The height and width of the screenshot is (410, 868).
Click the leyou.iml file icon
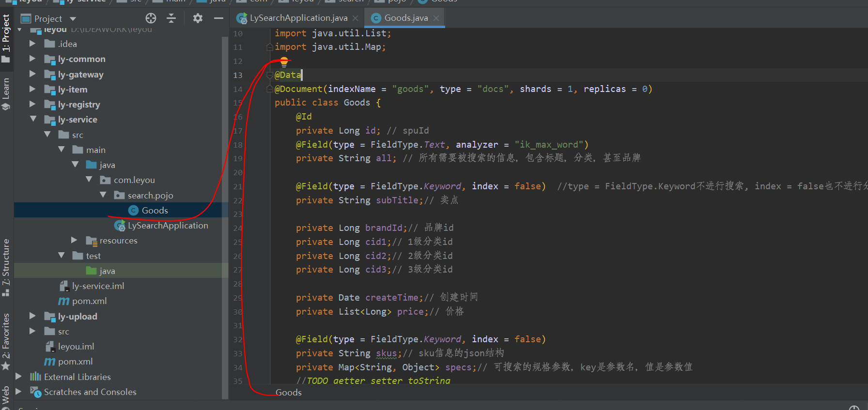(49, 347)
